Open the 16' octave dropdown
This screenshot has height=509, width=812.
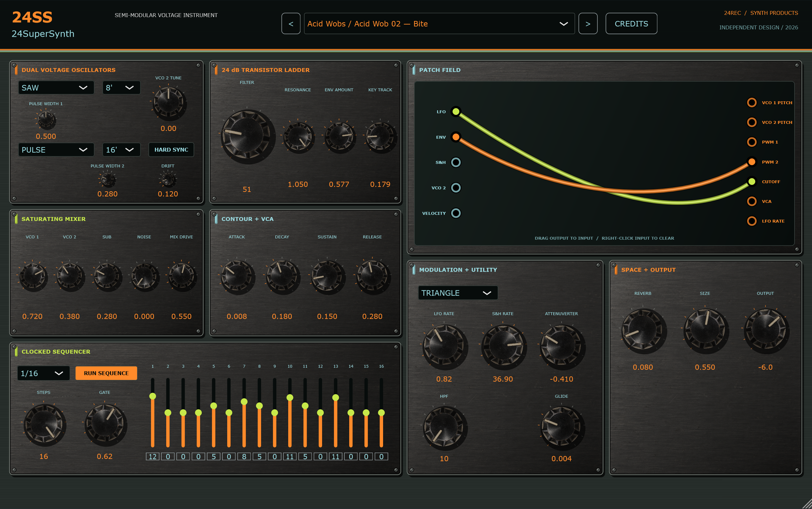121,150
